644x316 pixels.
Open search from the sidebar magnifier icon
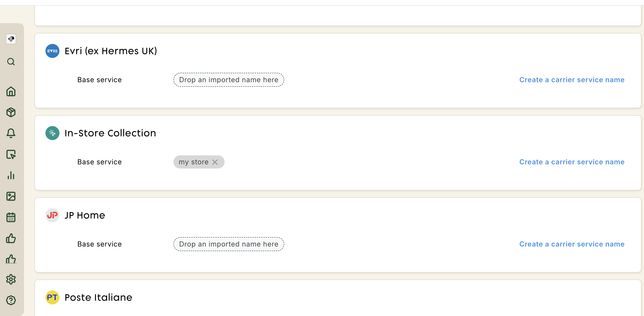tap(11, 61)
